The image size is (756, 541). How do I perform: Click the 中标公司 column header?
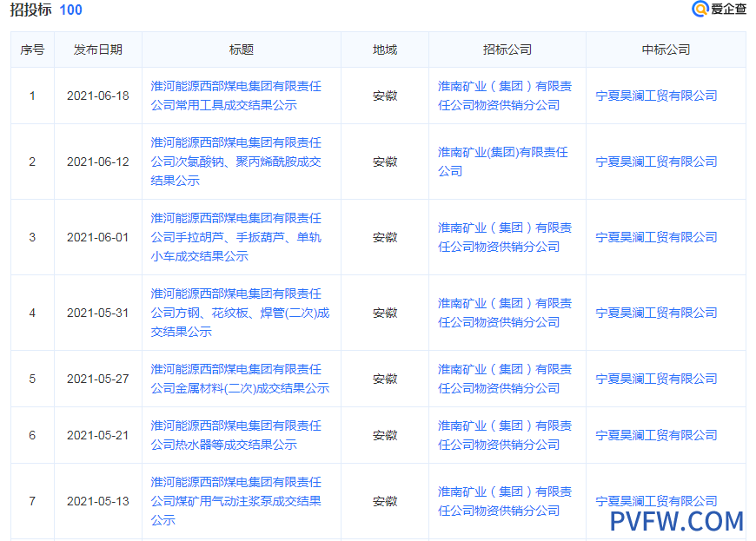click(x=666, y=49)
